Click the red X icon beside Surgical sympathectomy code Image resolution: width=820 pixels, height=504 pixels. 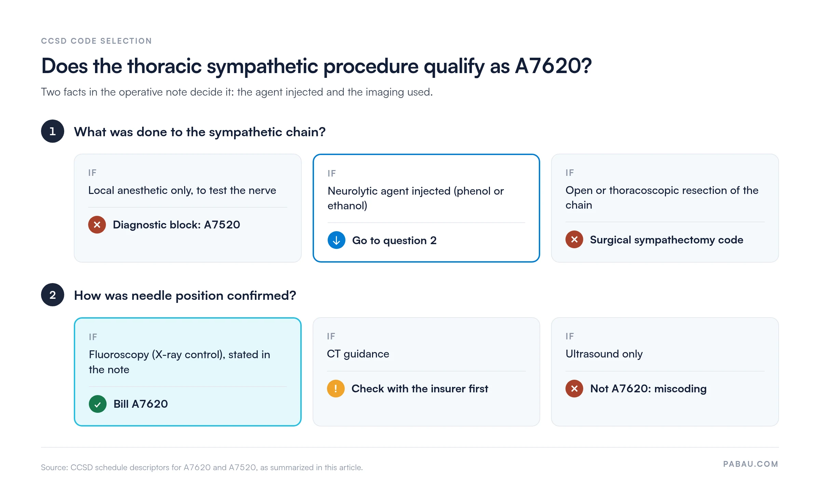tap(574, 240)
